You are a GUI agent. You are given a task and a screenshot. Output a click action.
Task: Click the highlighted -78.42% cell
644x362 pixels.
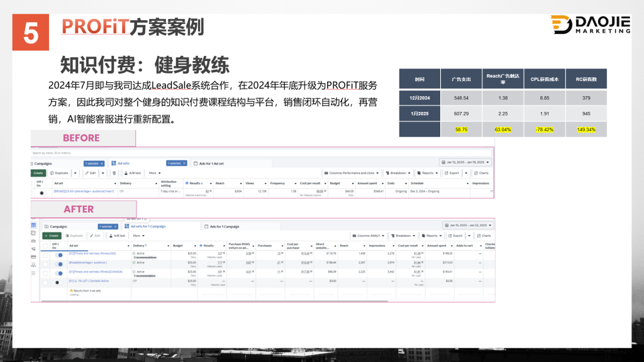[545, 129]
